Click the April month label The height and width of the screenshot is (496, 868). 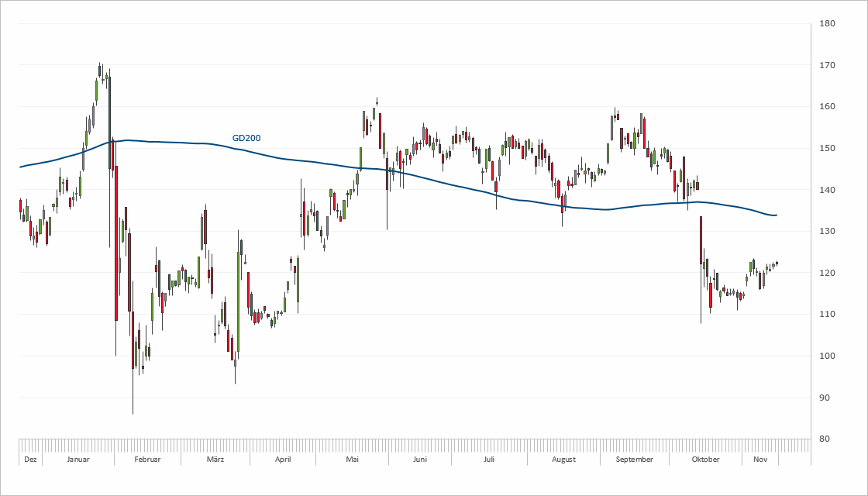[283, 459]
